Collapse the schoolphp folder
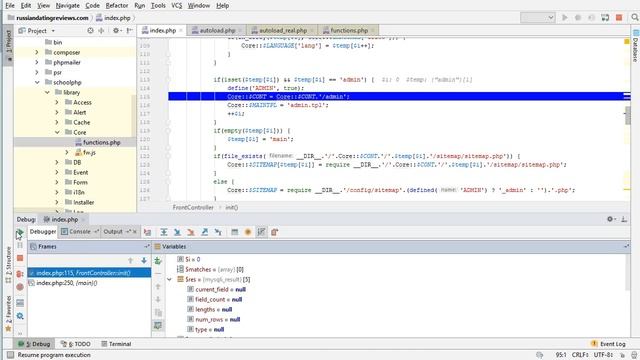 37,82
